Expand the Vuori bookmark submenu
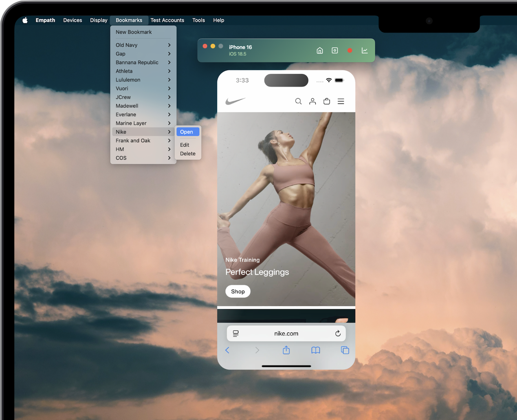 point(143,88)
